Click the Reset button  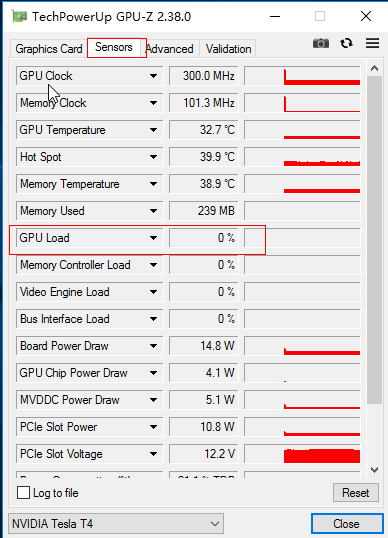(356, 493)
